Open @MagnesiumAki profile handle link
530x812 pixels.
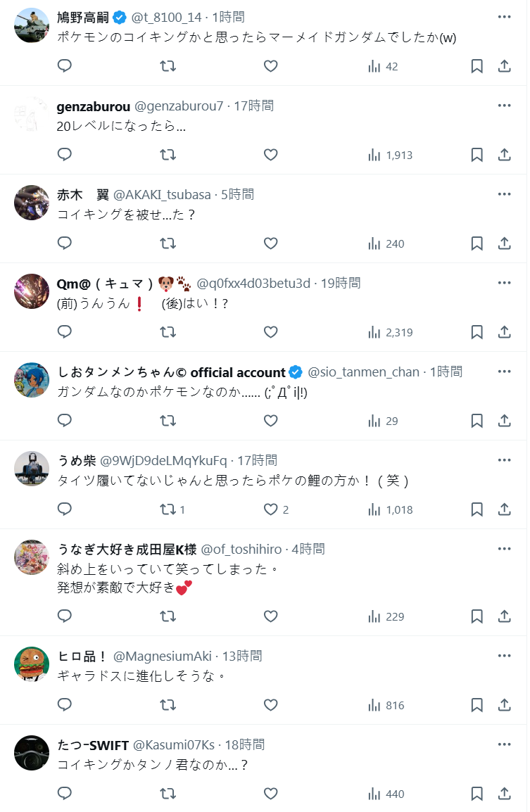(162, 656)
